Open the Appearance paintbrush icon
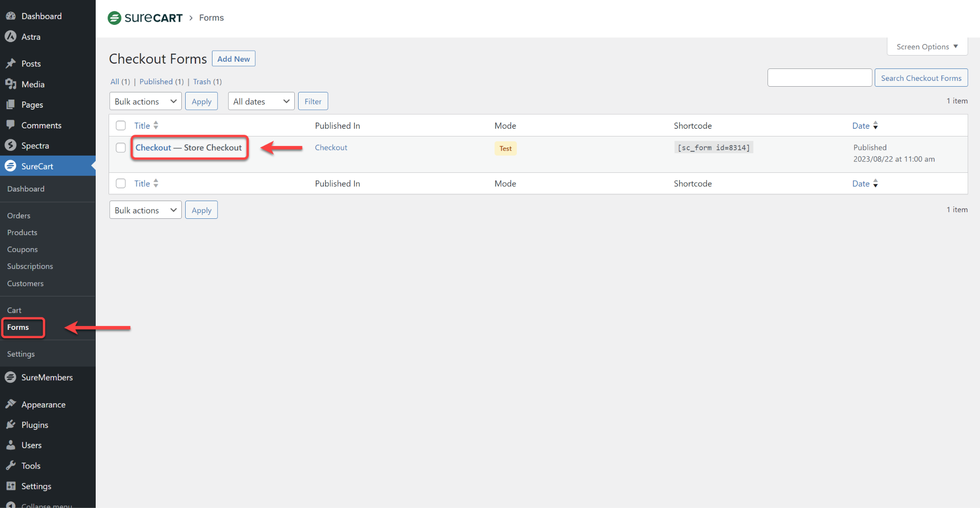 pyautogui.click(x=11, y=404)
